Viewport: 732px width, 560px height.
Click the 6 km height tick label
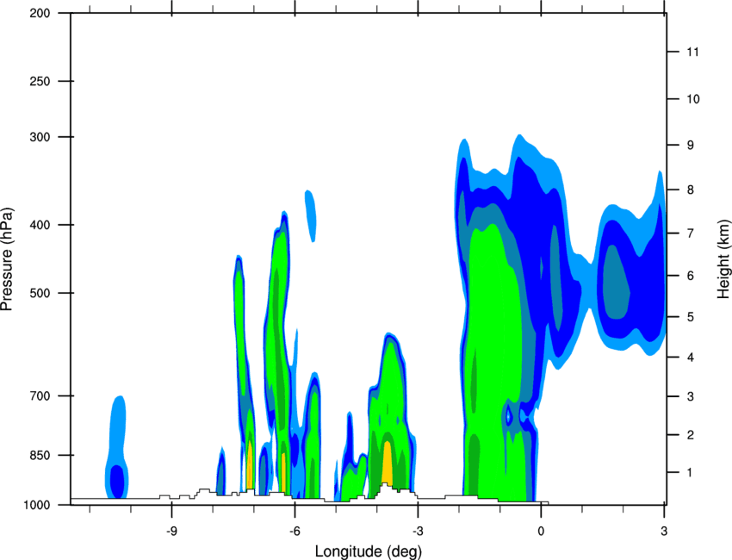tap(690, 276)
